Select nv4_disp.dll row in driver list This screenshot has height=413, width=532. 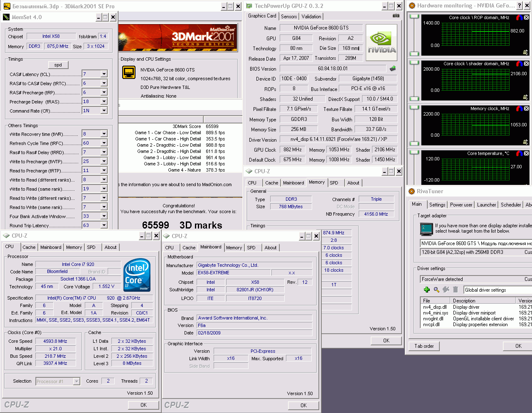[476, 307]
